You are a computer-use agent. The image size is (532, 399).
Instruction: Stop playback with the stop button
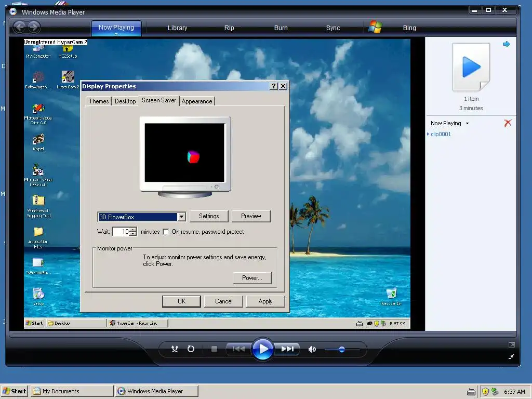click(x=214, y=349)
